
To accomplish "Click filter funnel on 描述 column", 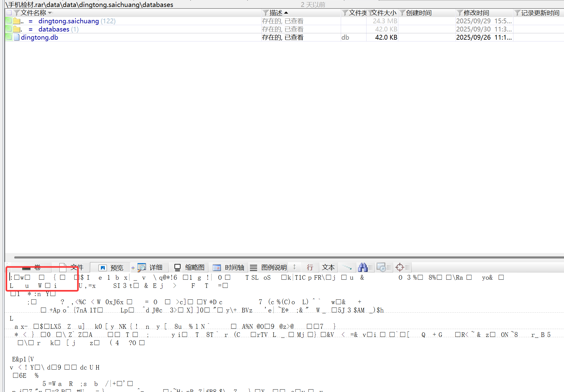I will click(266, 13).
